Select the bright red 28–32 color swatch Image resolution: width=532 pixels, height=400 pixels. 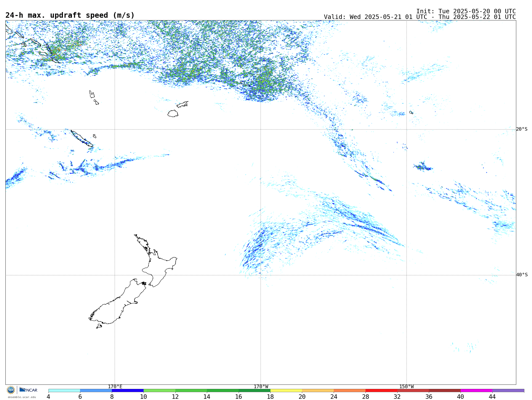pyautogui.click(x=381, y=391)
